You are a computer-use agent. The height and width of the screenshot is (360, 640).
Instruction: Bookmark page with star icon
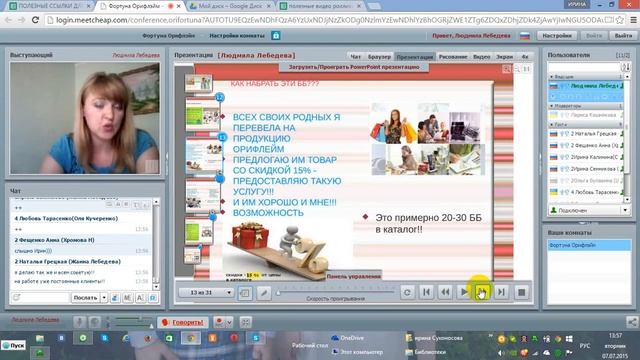[x=620, y=20]
